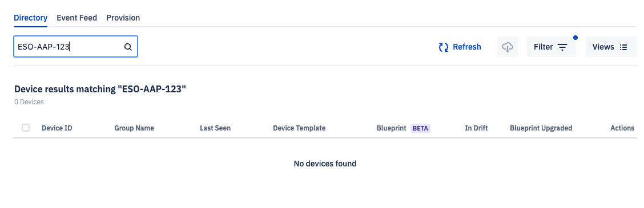Select the Directory tab
The image size is (644, 208).
[x=30, y=18]
